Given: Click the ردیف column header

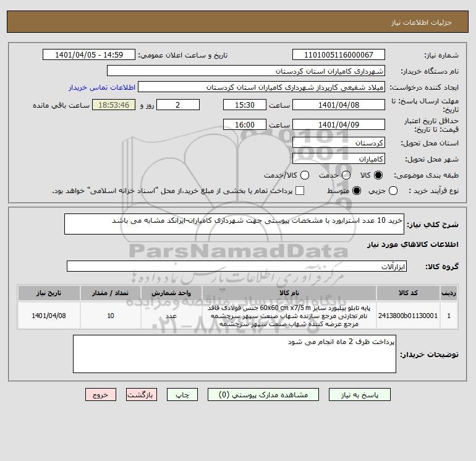Looking at the screenshot, I should [x=449, y=293].
